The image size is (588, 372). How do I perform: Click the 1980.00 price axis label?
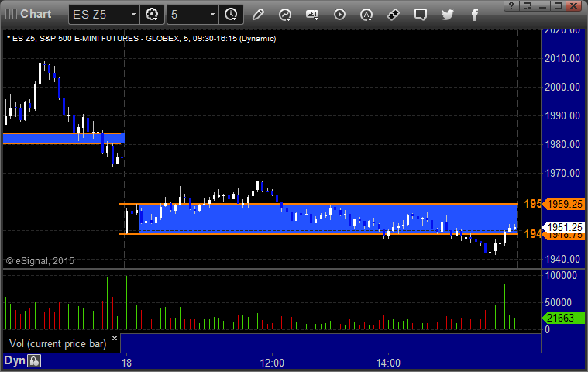point(562,144)
